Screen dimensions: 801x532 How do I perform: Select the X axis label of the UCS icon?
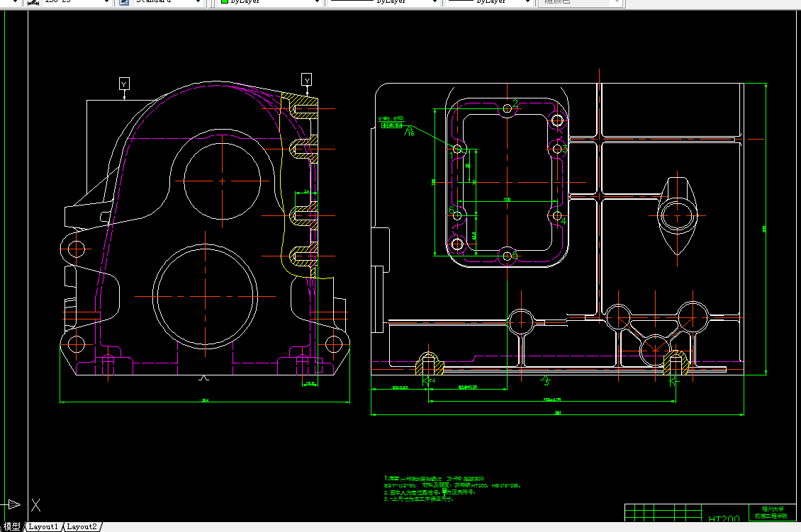click(35, 505)
